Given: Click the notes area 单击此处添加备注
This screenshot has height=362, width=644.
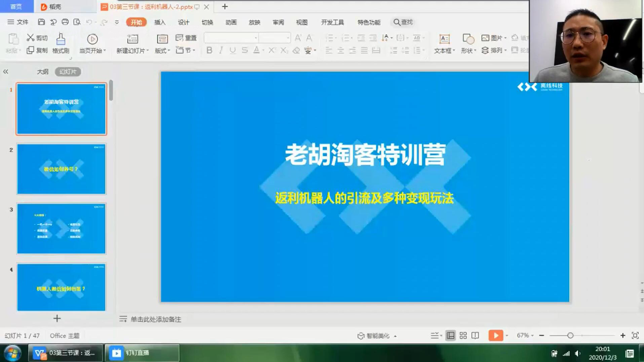Looking at the screenshot, I should [156, 319].
